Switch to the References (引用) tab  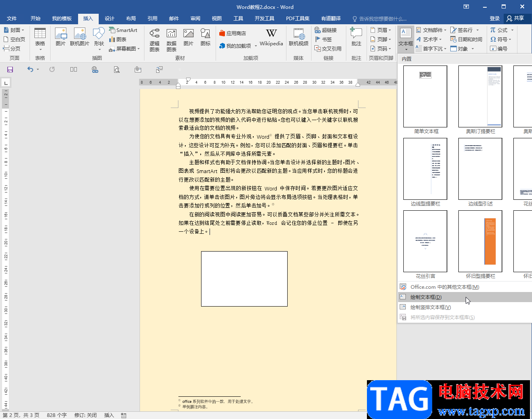(x=153, y=19)
